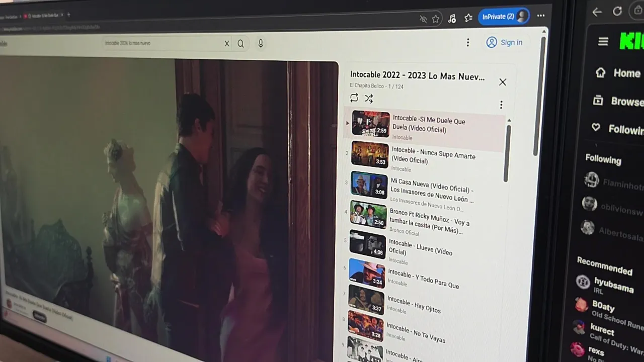Close the playlist panel with the X

tap(503, 82)
